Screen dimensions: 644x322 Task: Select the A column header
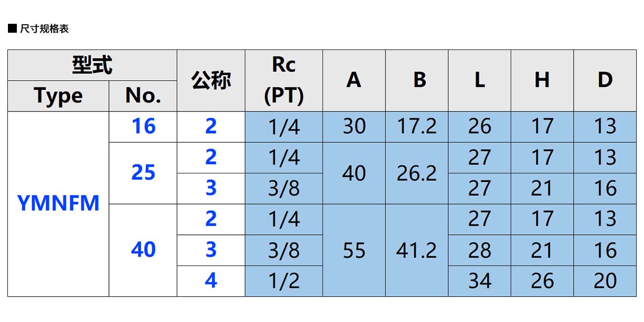click(x=354, y=80)
